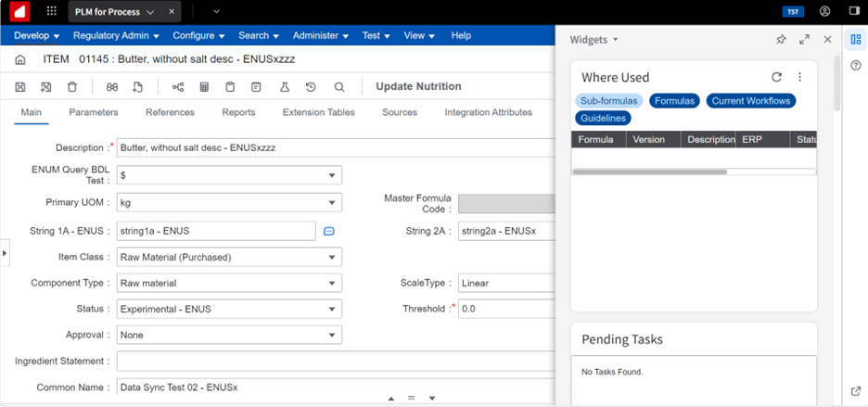Toggle the Sub-formulas filter chip
This screenshot has height=407, width=868.
click(609, 101)
